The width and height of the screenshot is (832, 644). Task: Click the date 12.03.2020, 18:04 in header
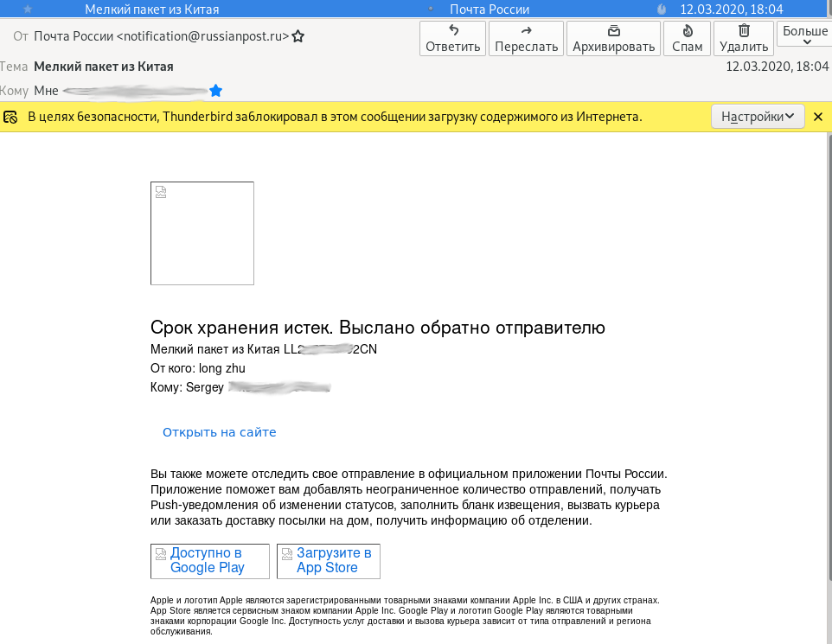(x=777, y=67)
